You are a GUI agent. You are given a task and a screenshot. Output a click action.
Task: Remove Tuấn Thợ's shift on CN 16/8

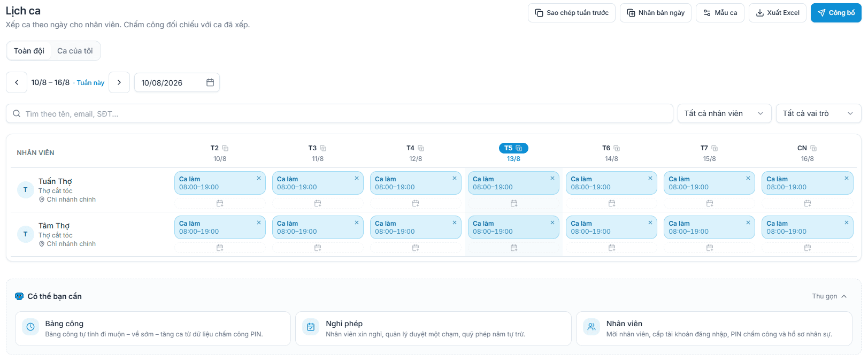(847, 178)
